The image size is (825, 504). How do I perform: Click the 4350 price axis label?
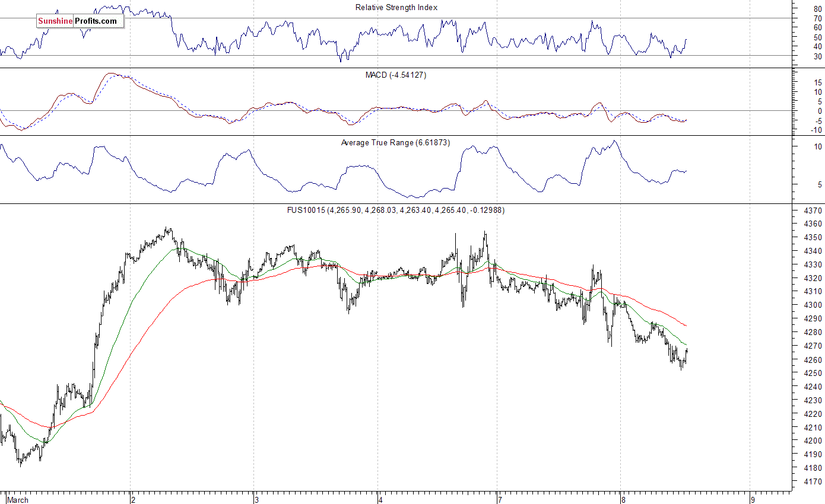click(814, 238)
